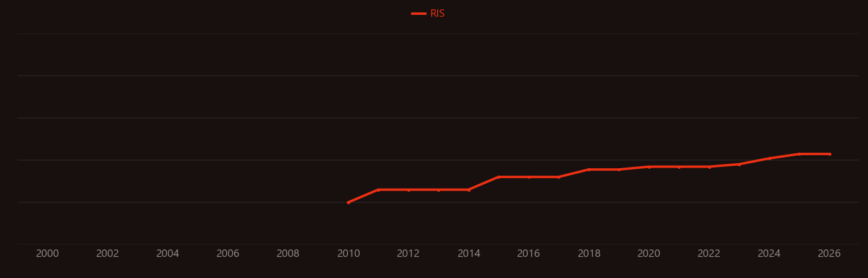Viewport: 868px width, 278px height.
Task: Click the 2024 x-axis label
Action: [769, 254]
